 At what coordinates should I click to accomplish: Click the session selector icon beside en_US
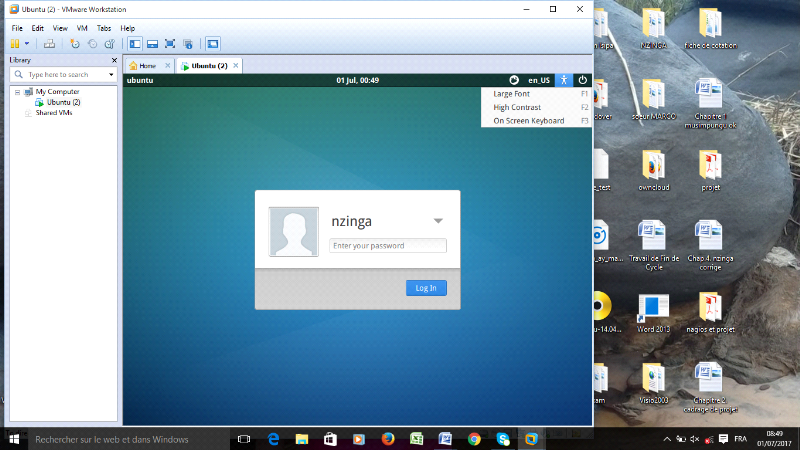pyautogui.click(x=514, y=80)
